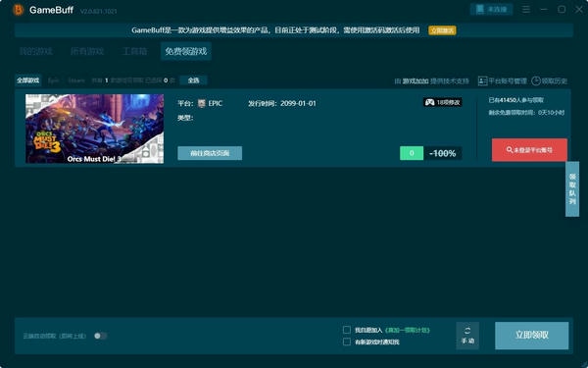Click the EPIC platform icon
The height and width of the screenshot is (368, 588).
202,103
